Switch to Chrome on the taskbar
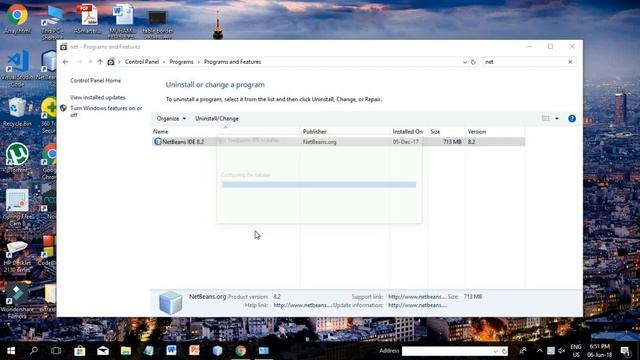640x360 pixels. pyautogui.click(x=241, y=351)
